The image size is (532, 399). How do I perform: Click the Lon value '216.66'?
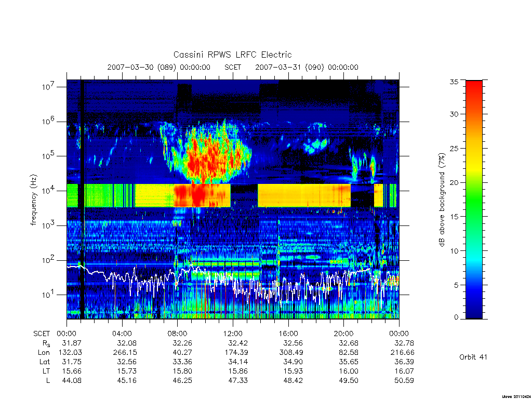coord(403,353)
